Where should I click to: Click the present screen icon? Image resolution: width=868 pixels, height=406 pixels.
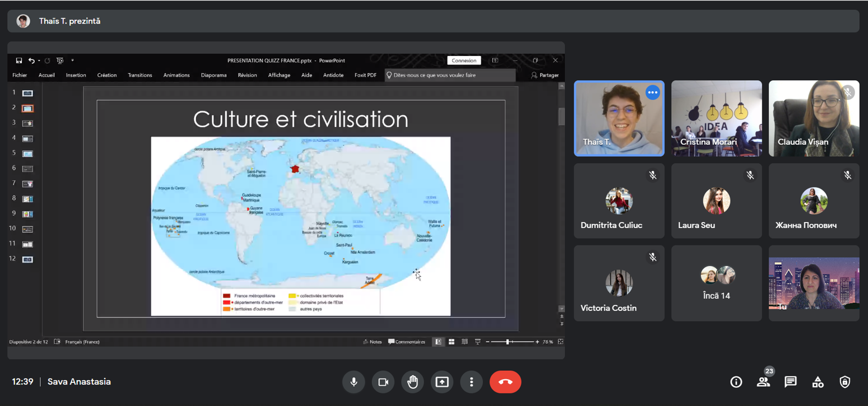click(x=442, y=382)
